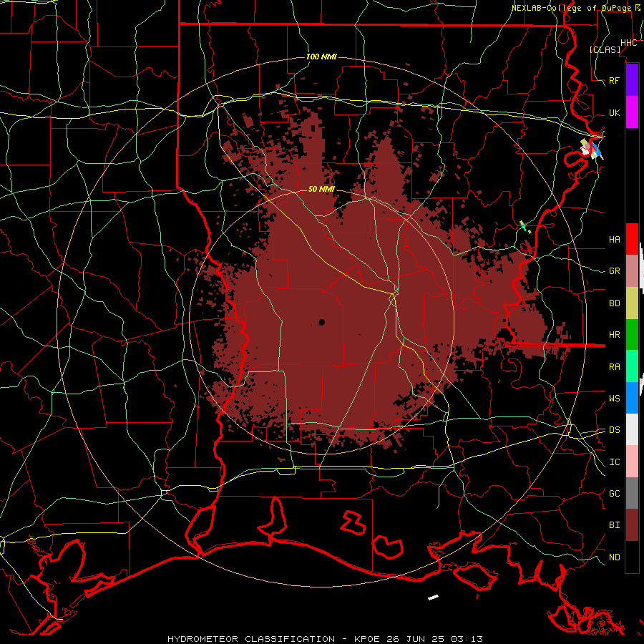The image size is (644, 644).
Task: Select the 'IC' legend label
Action: [x=614, y=462]
